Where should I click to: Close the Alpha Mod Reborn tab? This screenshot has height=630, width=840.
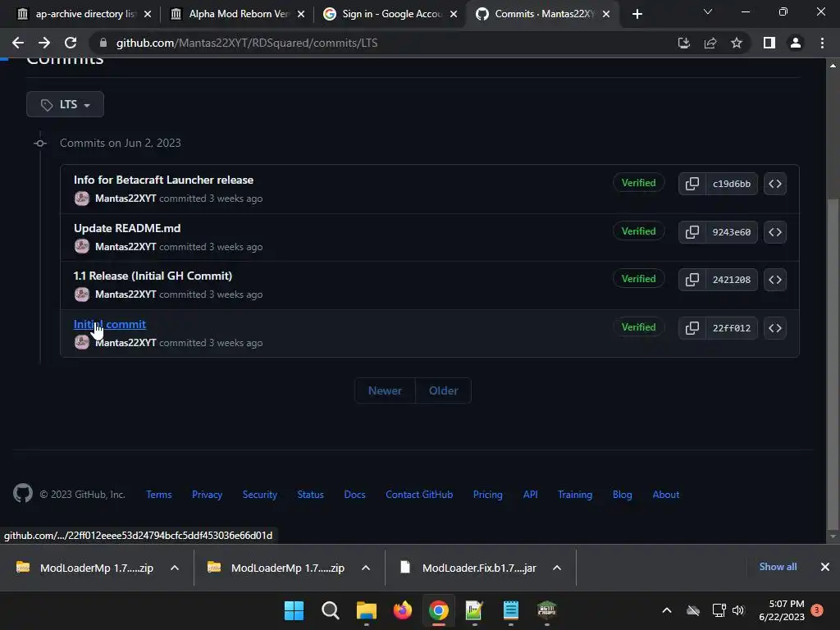301,14
